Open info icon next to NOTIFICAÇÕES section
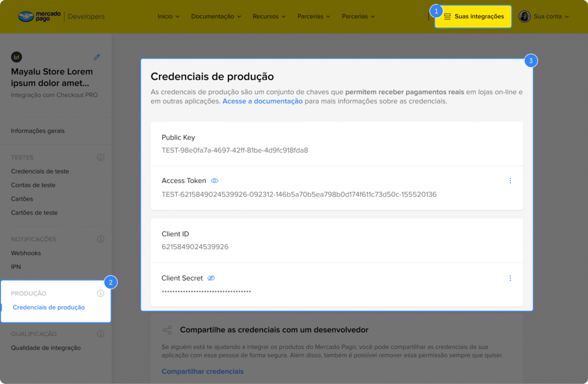 [x=100, y=239]
